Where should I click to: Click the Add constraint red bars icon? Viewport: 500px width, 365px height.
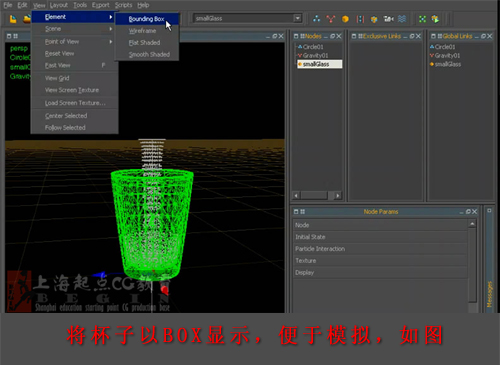point(360,19)
